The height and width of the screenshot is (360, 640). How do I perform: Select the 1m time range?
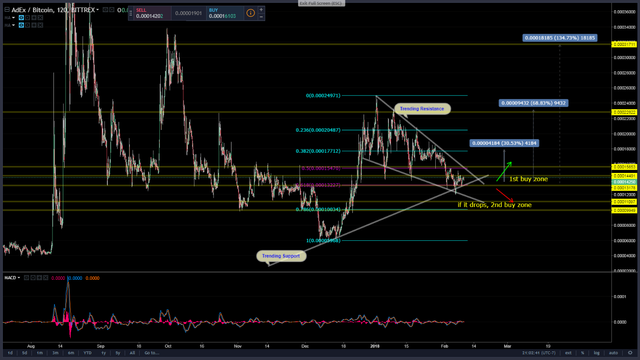pos(40,353)
